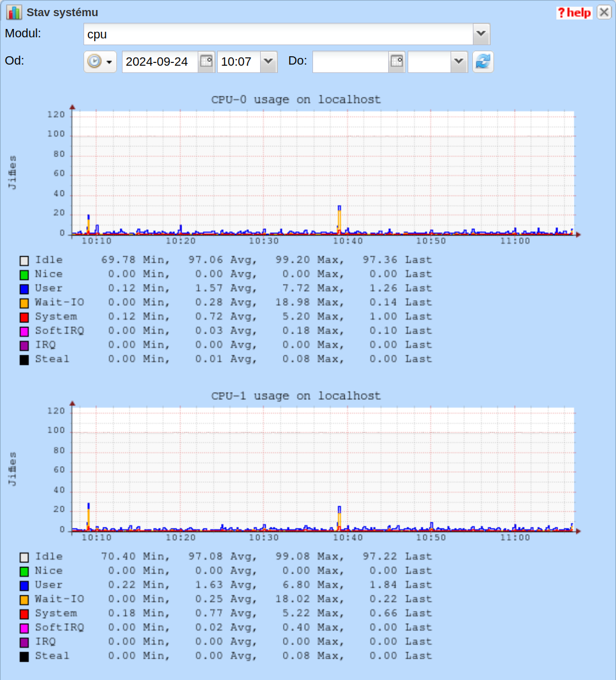
Task: Click the 'CPU-0 usage on localhost' title
Action: coord(296,100)
